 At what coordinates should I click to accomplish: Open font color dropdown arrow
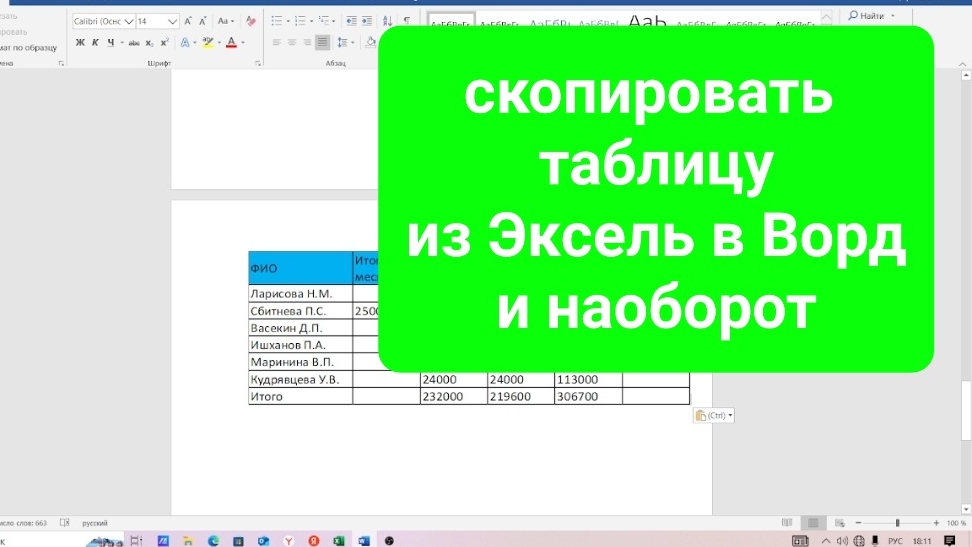pyautogui.click(x=243, y=42)
